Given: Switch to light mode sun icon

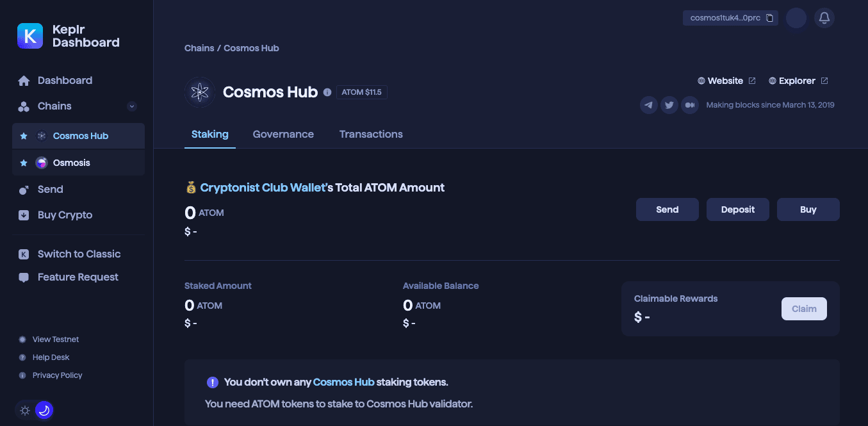Looking at the screenshot, I should (x=25, y=411).
